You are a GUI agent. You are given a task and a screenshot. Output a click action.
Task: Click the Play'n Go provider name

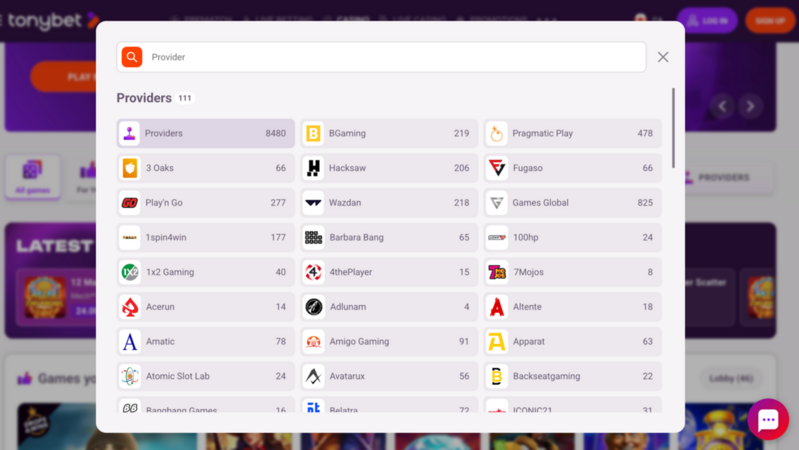[x=164, y=203]
